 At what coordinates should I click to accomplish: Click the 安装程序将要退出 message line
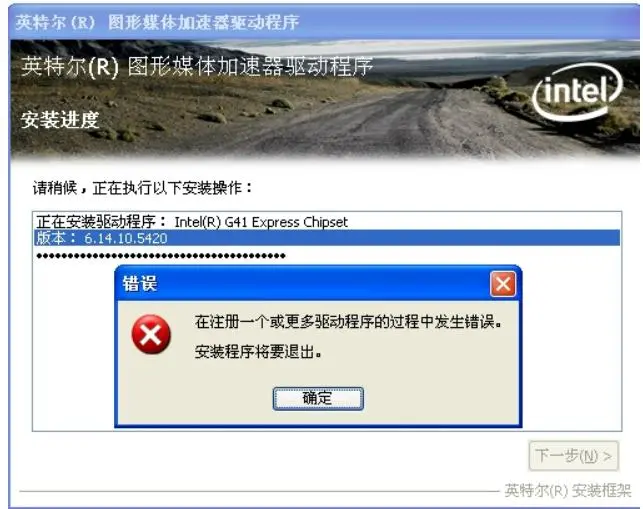coord(258,352)
